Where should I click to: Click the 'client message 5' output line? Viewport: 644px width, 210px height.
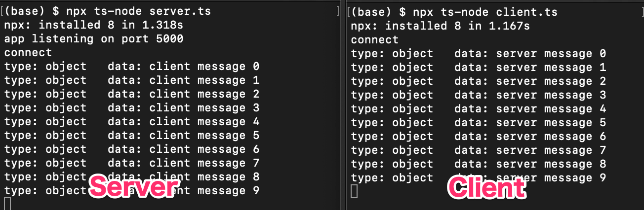tap(132, 135)
